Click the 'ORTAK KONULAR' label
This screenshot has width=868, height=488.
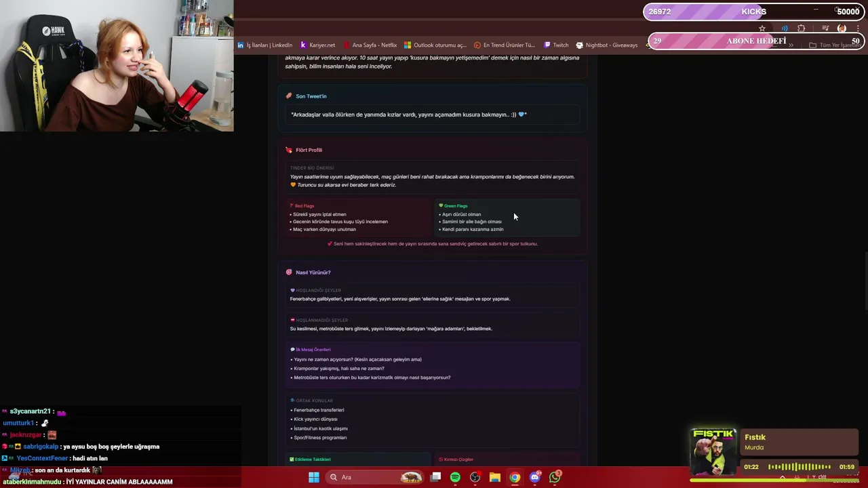pyautogui.click(x=314, y=401)
